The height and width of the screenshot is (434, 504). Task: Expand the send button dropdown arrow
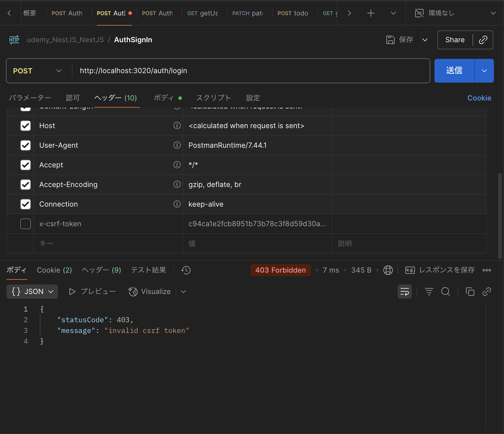(x=484, y=71)
